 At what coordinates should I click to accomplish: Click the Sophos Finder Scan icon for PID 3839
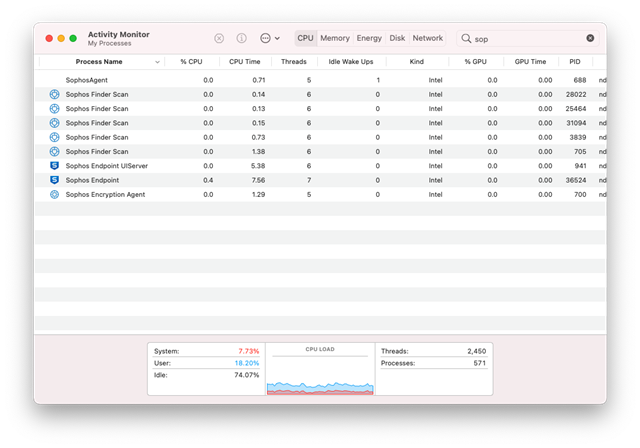coord(54,137)
